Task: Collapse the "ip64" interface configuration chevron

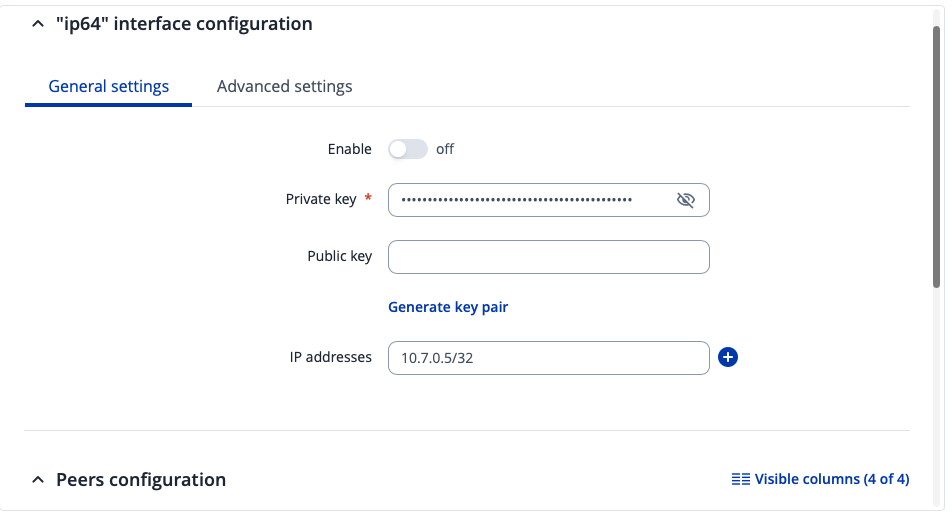Action: point(38,24)
